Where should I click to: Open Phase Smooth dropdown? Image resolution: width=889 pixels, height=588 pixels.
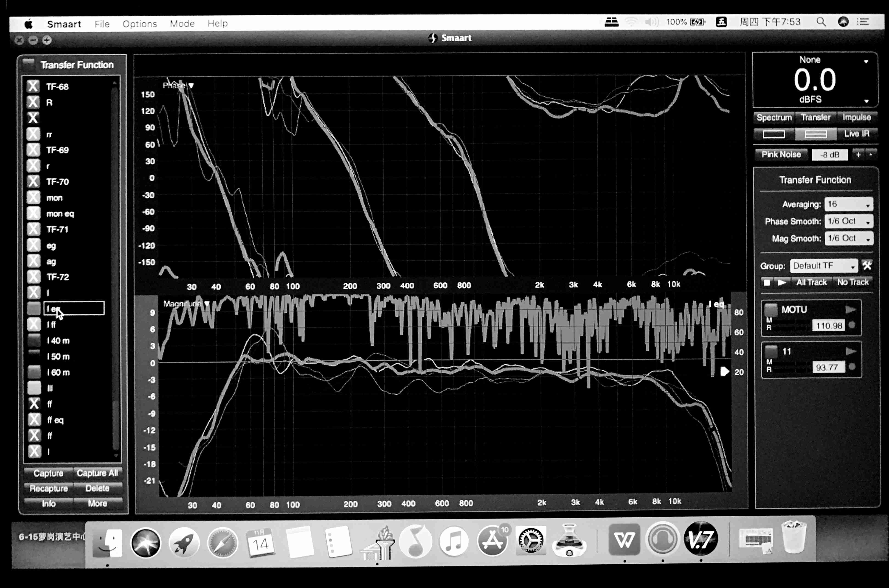(848, 221)
